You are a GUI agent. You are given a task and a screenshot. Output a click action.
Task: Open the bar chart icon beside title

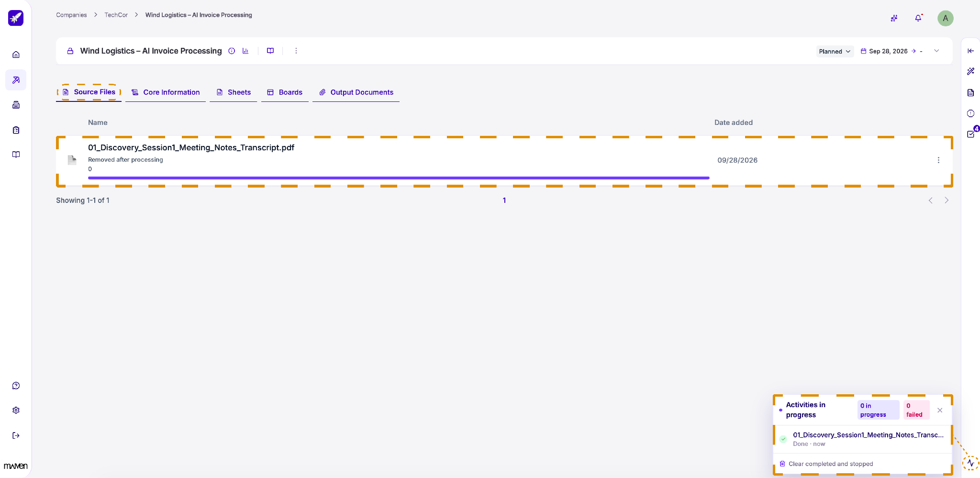pyautogui.click(x=245, y=51)
